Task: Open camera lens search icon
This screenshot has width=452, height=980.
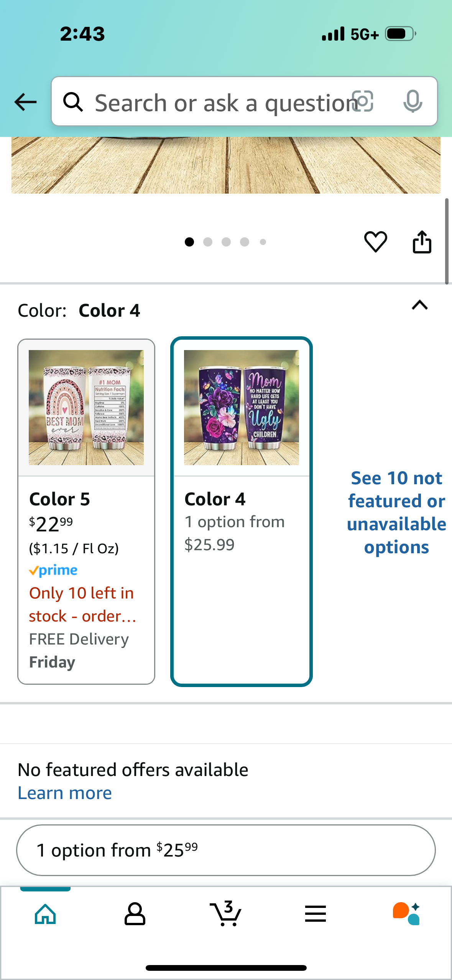Action: 362,102
